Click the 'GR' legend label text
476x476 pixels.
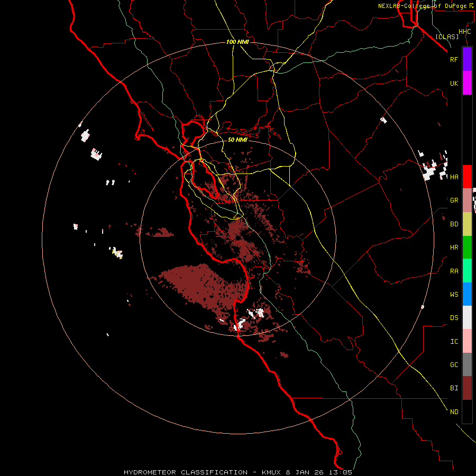[454, 200]
